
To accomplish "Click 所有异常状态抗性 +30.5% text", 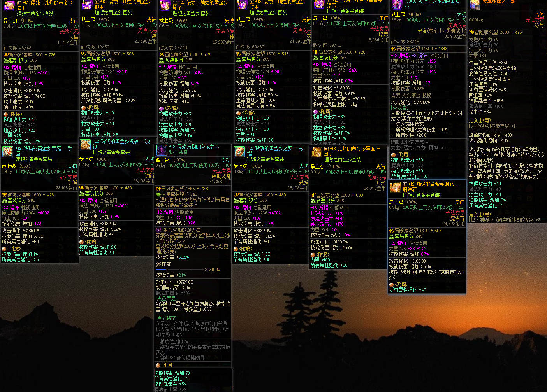I will tap(339, 99).
